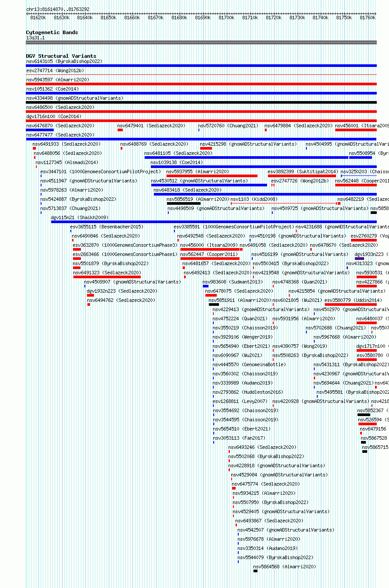Select nsv6481105 (Sedlazeck2020) variant label
The image size is (389, 588).
(178, 153)
